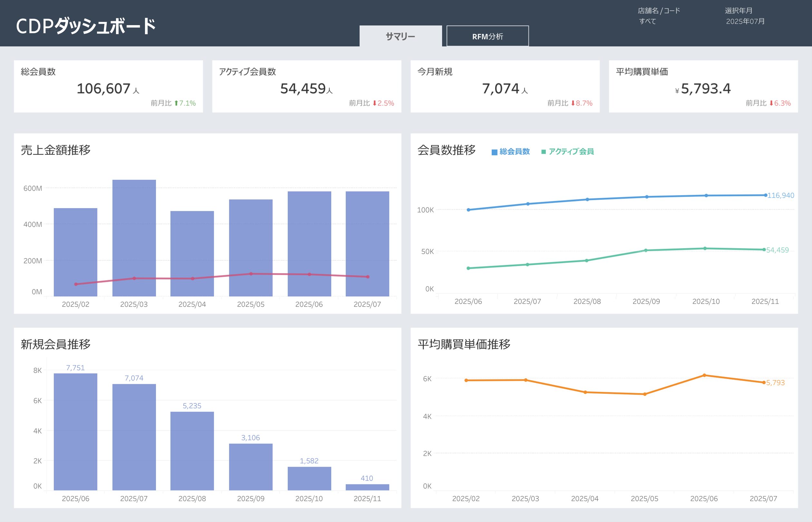This screenshot has height=522, width=812.
Task: Click the red down arrow in 今月新規 card
Action: pos(573,103)
